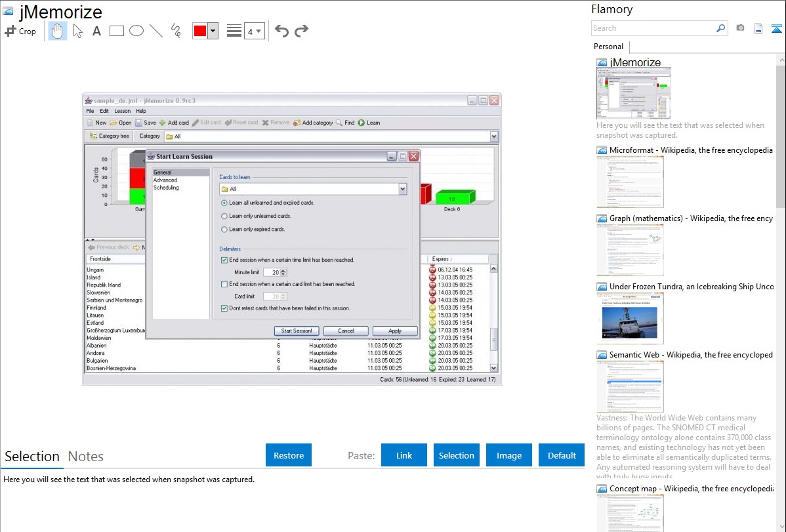Open the Lesson menu in jMemorize
The image size is (786, 532).
pos(122,111)
